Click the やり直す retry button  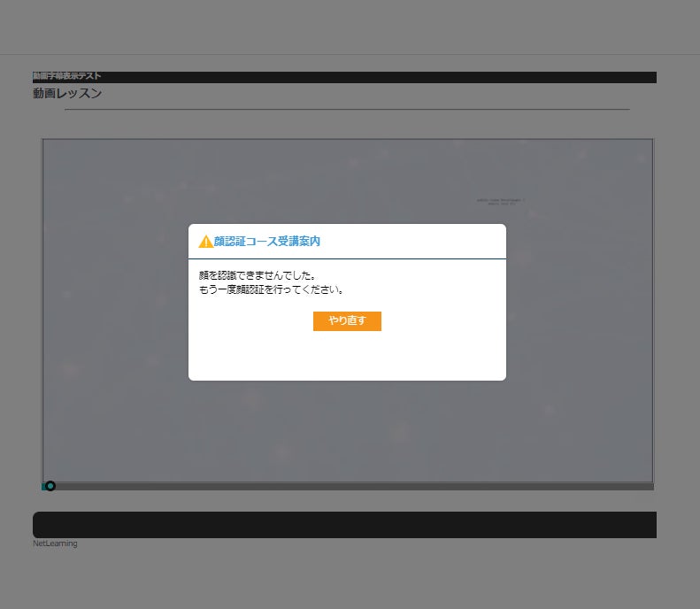click(347, 321)
